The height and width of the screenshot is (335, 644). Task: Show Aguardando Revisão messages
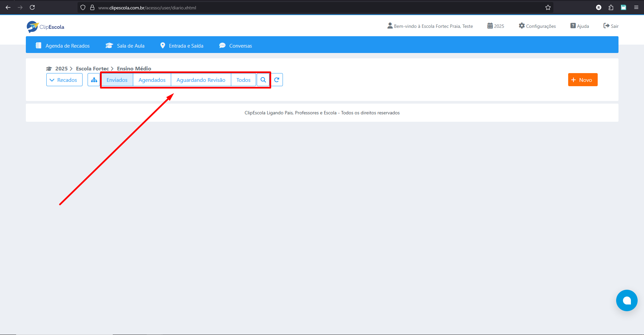pyautogui.click(x=201, y=80)
